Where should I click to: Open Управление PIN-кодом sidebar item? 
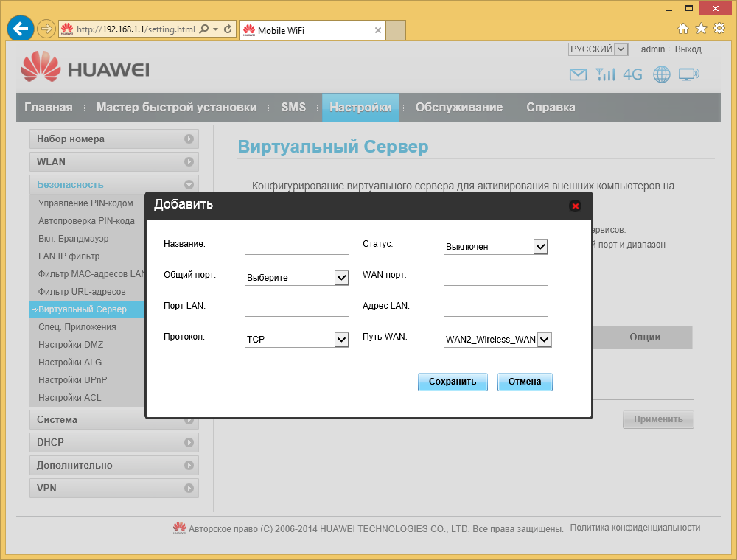point(85,203)
